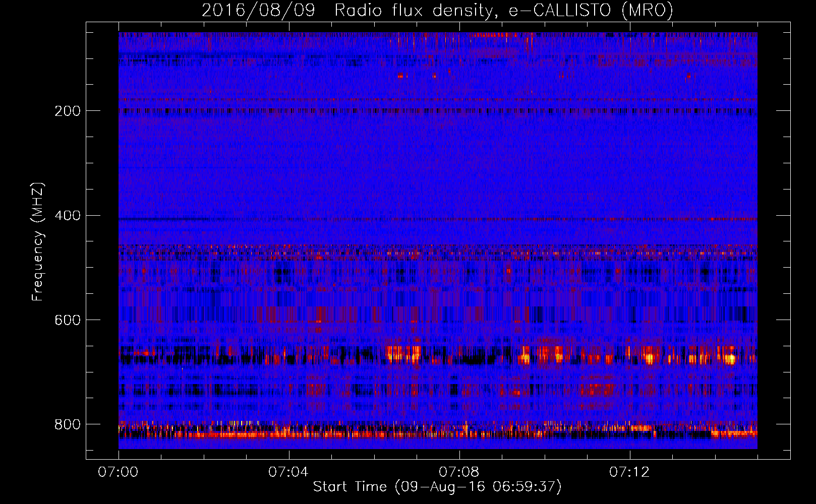Select the "Frequency (MHZ)" axis label
Screen dimensions: 816x504
pyautogui.click(x=38, y=241)
